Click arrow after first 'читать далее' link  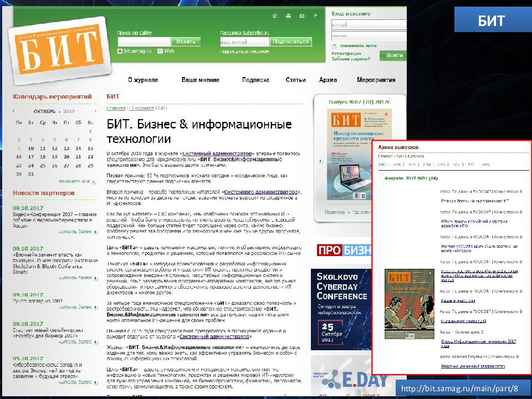[x=96, y=232]
